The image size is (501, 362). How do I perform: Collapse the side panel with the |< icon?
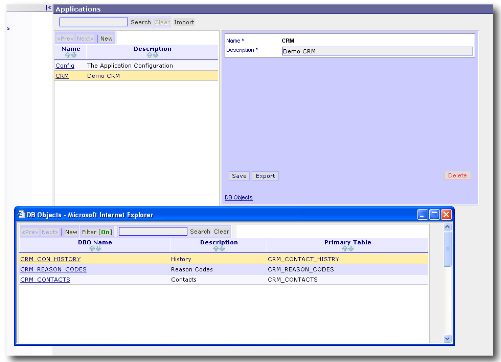click(49, 7)
